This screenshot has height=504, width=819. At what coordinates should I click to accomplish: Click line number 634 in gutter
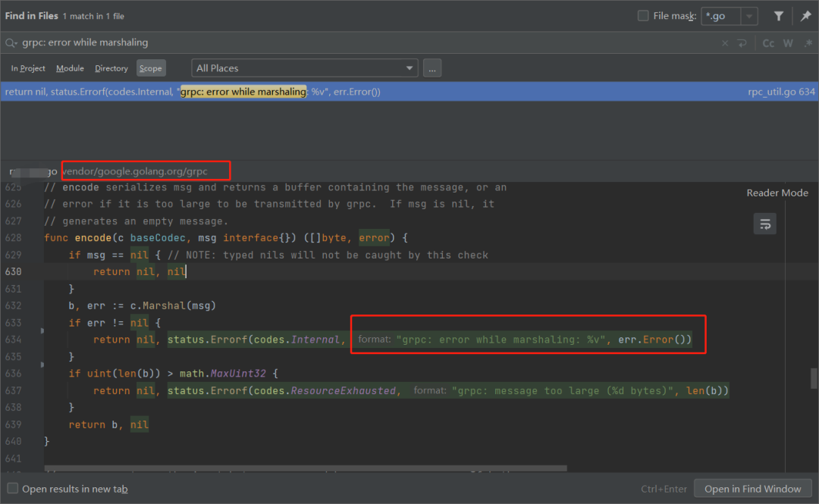(13, 340)
